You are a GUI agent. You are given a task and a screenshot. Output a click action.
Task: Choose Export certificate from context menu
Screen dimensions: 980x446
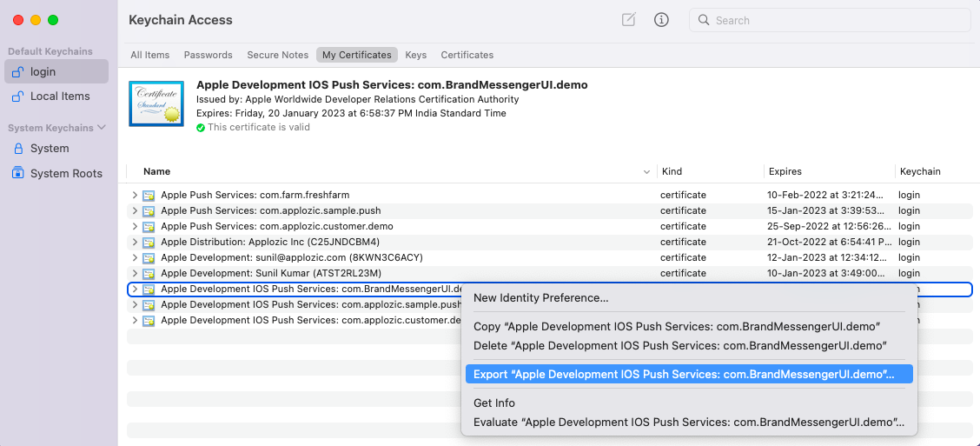pos(684,374)
